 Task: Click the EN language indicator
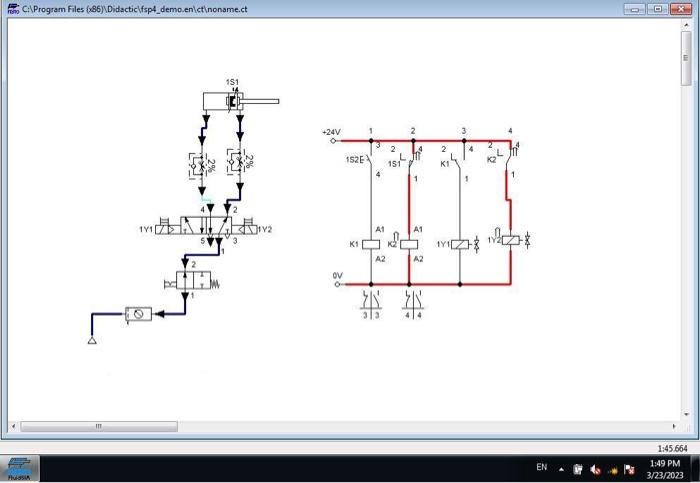click(542, 467)
